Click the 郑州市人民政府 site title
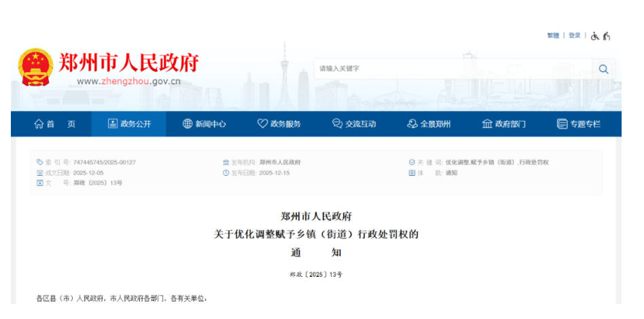The width and height of the screenshot is (644, 319). click(128, 63)
